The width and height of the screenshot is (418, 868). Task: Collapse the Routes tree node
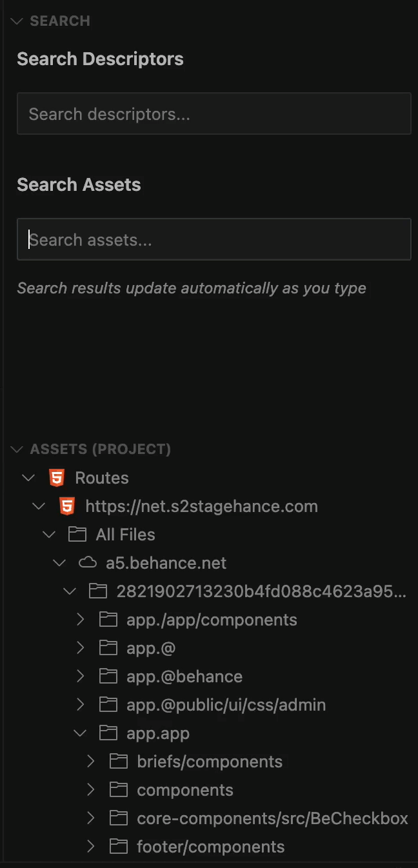28,478
